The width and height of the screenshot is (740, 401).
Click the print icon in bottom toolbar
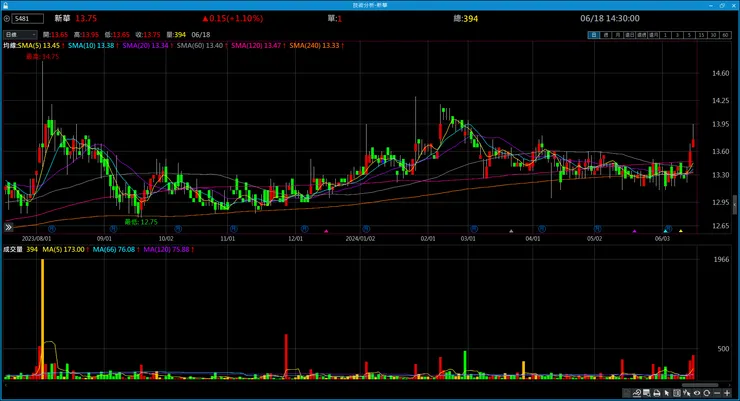click(656, 393)
